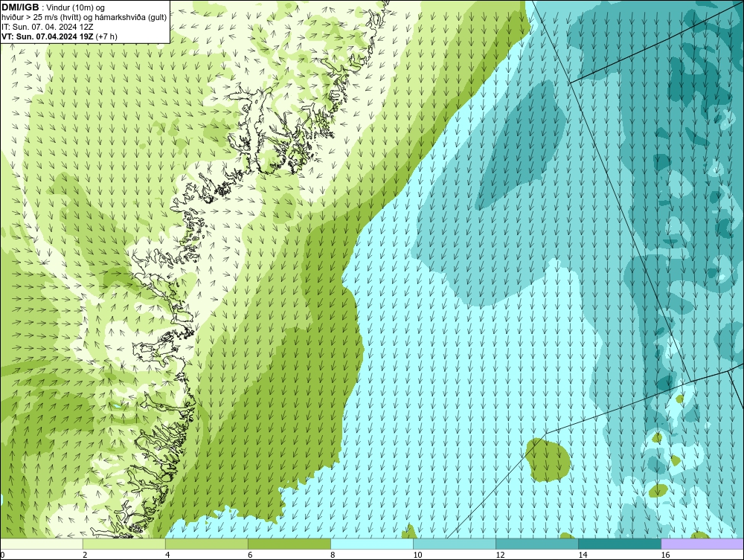Click the 12-14 m/s teal legend swatch
Screen dimensions: 744x560
click(537, 544)
